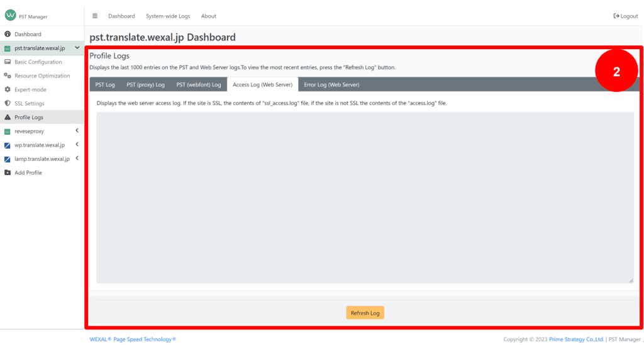Viewport: 644px width, 345px height.
Task: Select Resource Optimization in the sidebar
Action: click(x=42, y=76)
